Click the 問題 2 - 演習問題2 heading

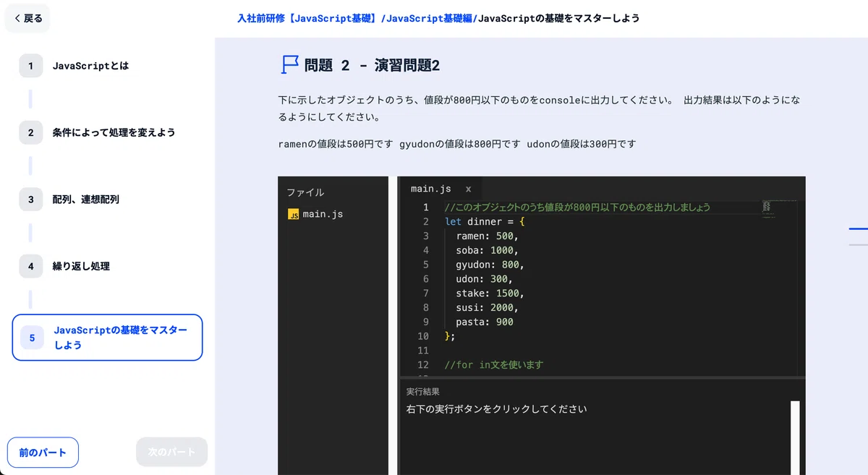coord(372,65)
